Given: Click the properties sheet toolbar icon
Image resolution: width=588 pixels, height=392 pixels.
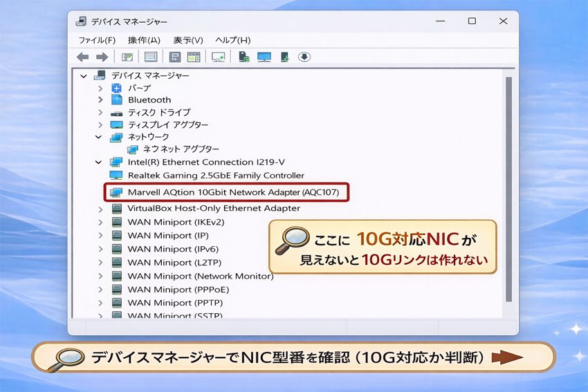Looking at the screenshot, I should (151, 57).
